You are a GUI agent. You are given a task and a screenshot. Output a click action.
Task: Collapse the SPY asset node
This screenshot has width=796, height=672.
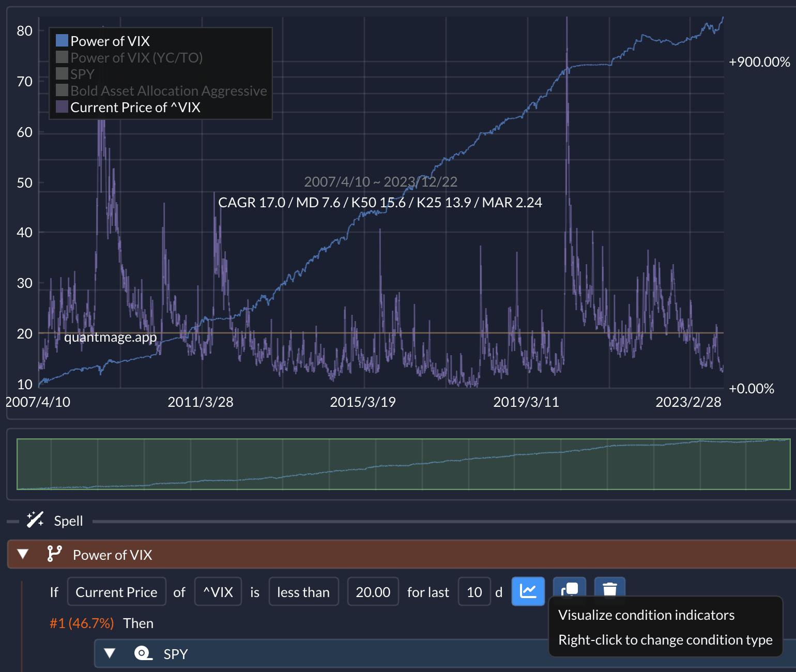[x=110, y=653]
